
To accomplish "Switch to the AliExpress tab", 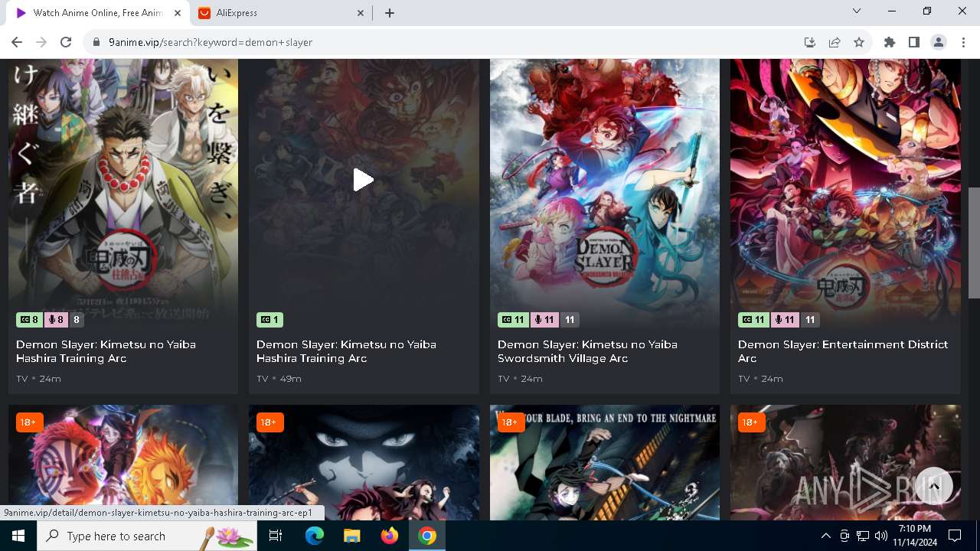I will [282, 13].
